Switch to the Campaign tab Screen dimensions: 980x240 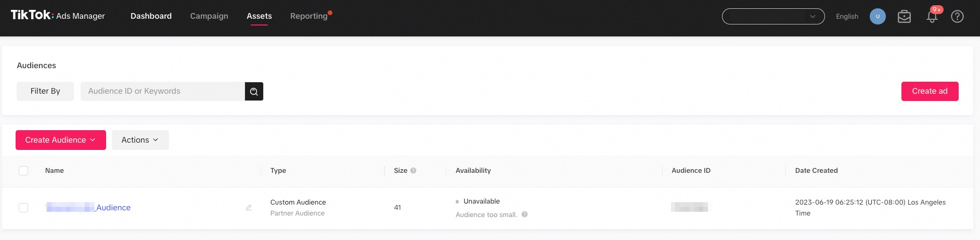coord(209,16)
